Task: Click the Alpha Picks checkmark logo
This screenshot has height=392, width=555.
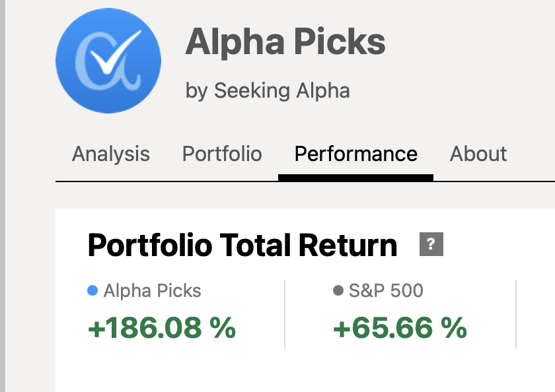Action: pos(108,62)
